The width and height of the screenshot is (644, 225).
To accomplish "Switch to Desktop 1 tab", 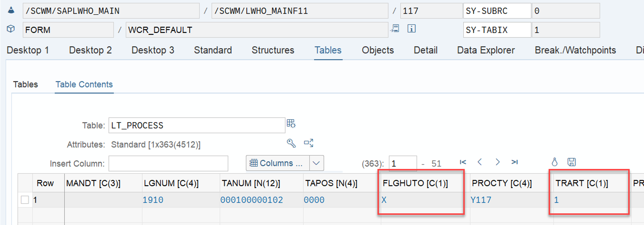I will coord(28,50).
